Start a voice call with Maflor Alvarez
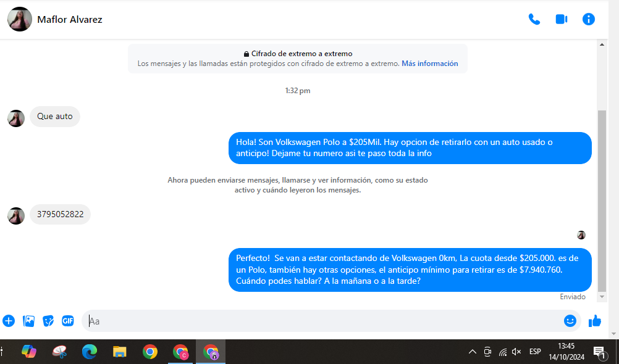This screenshot has width=619, height=364. pos(534,19)
